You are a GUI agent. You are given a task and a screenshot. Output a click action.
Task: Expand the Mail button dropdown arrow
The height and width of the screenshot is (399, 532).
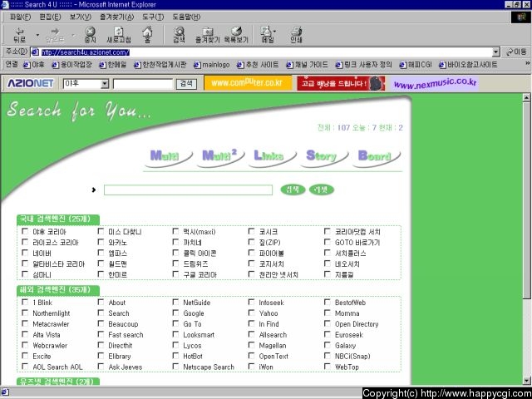[274, 32]
